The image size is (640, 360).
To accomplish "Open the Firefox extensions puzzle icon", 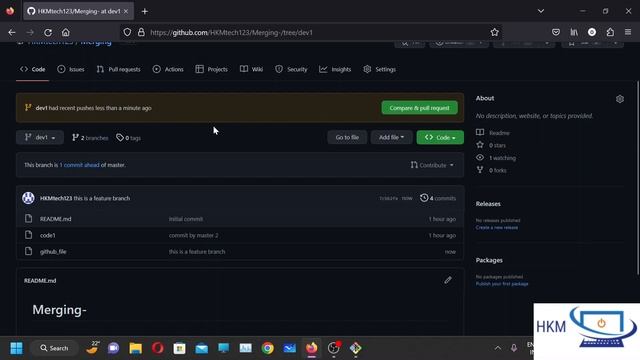I will [x=610, y=32].
